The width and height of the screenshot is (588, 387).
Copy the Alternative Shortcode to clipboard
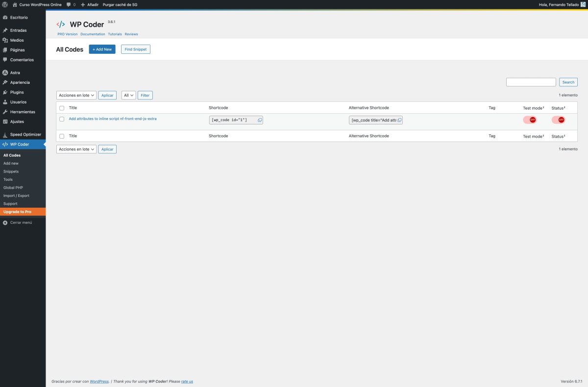click(x=399, y=120)
